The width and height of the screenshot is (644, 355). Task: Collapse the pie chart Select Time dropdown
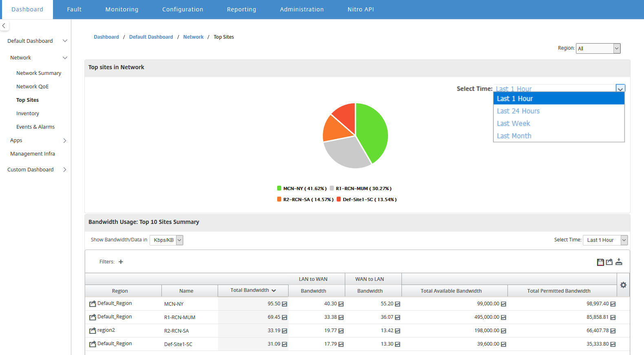pyautogui.click(x=620, y=88)
